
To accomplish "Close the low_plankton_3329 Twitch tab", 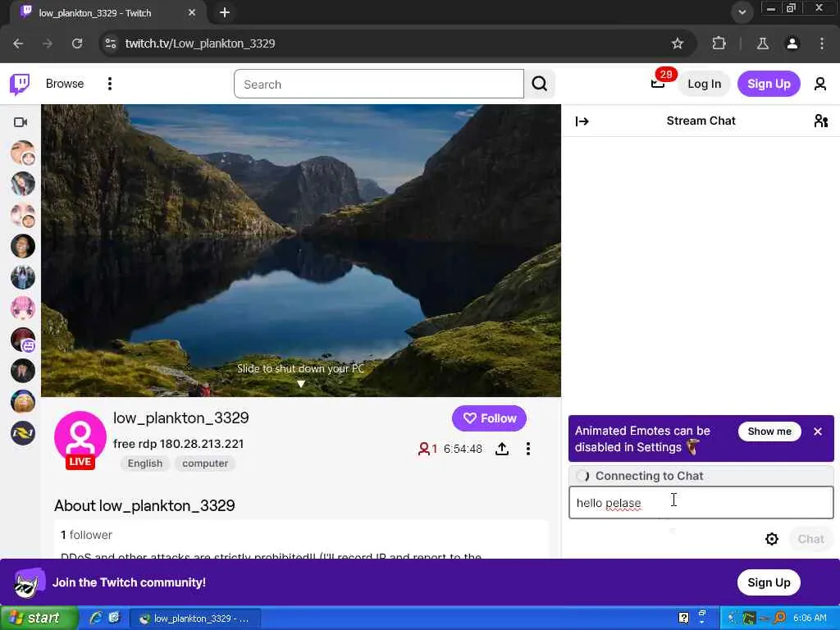I will pos(192,12).
